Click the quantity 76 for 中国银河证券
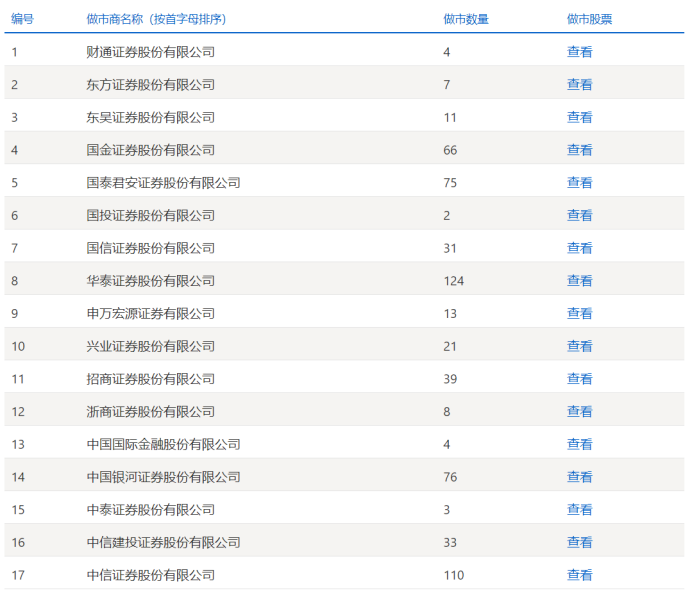This screenshot has height=602, width=692. pyautogui.click(x=450, y=477)
